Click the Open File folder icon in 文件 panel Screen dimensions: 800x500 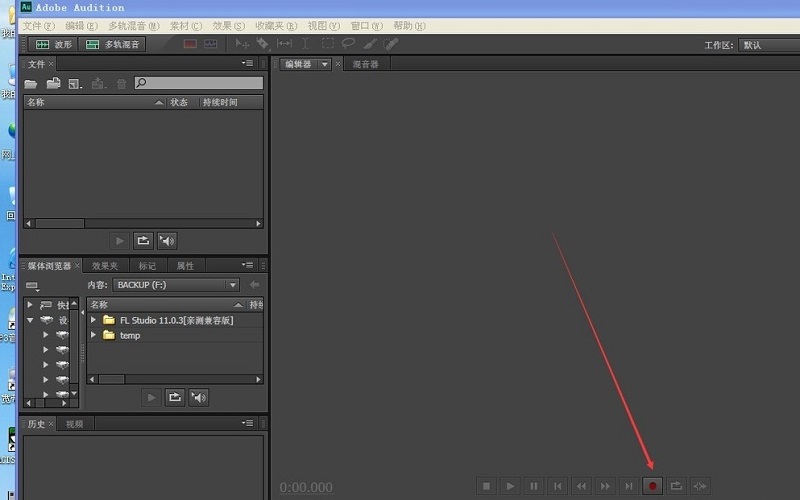pos(31,83)
